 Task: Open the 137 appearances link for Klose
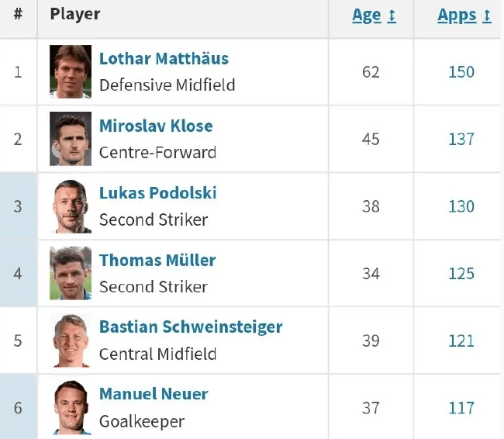461,139
